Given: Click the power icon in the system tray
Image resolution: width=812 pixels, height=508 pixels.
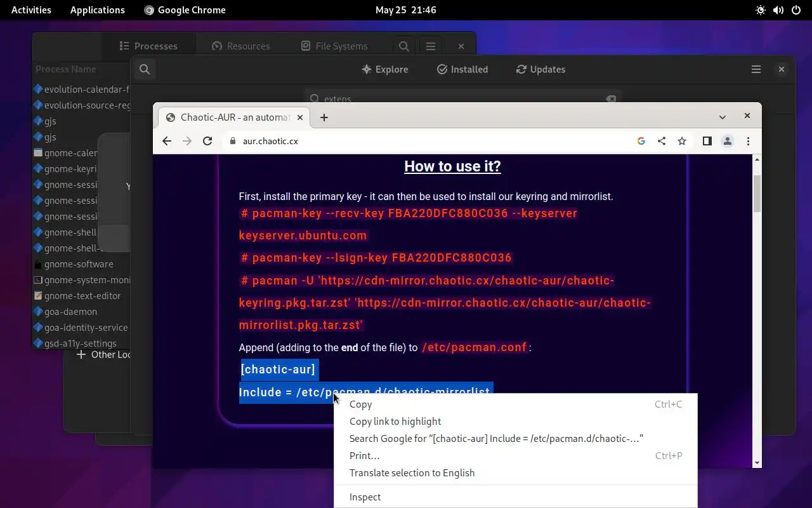Looking at the screenshot, I should point(796,10).
